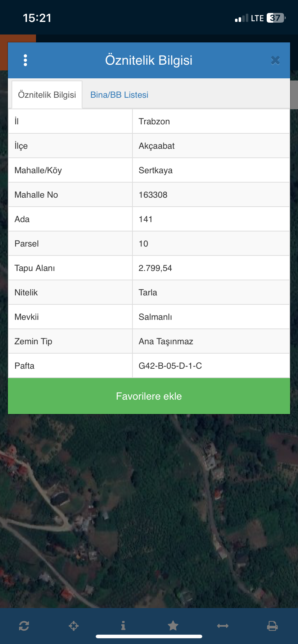
Task: Tap the Trabzon province value
Action: (x=154, y=121)
